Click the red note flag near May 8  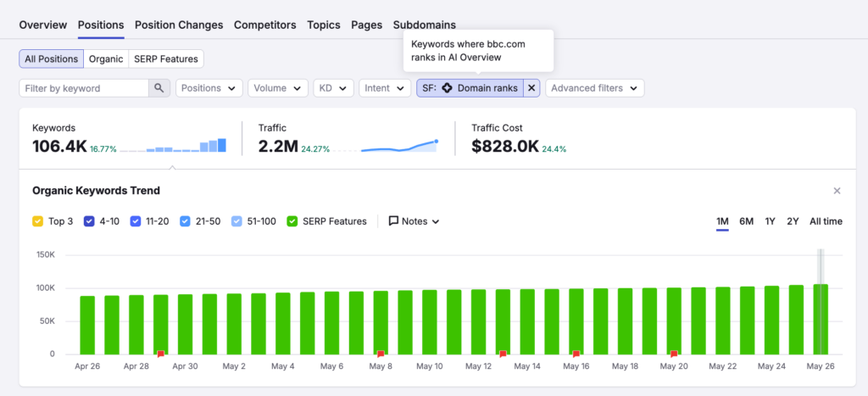[x=381, y=354]
